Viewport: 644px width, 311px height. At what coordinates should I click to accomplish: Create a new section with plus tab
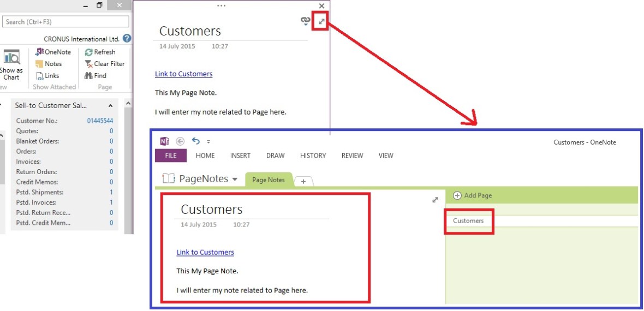pyautogui.click(x=303, y=181)
